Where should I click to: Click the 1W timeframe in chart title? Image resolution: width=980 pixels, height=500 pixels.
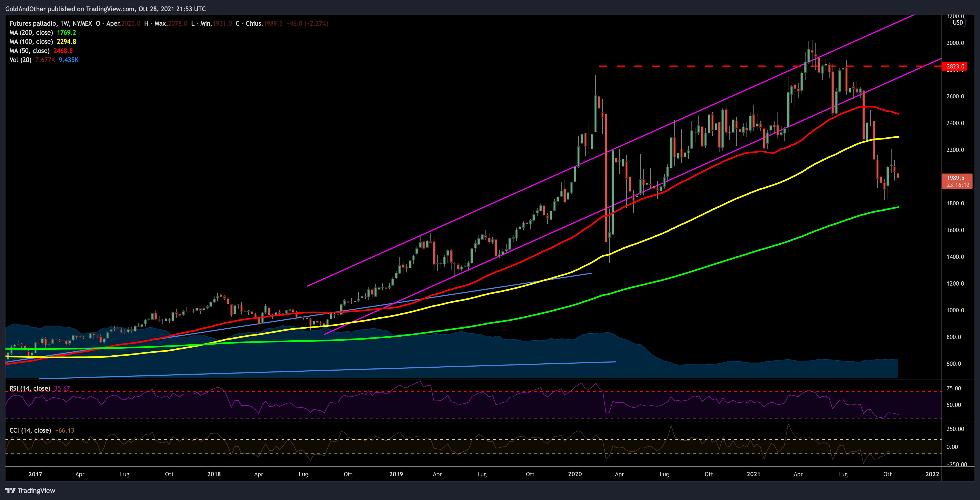(x=64, y=24)
